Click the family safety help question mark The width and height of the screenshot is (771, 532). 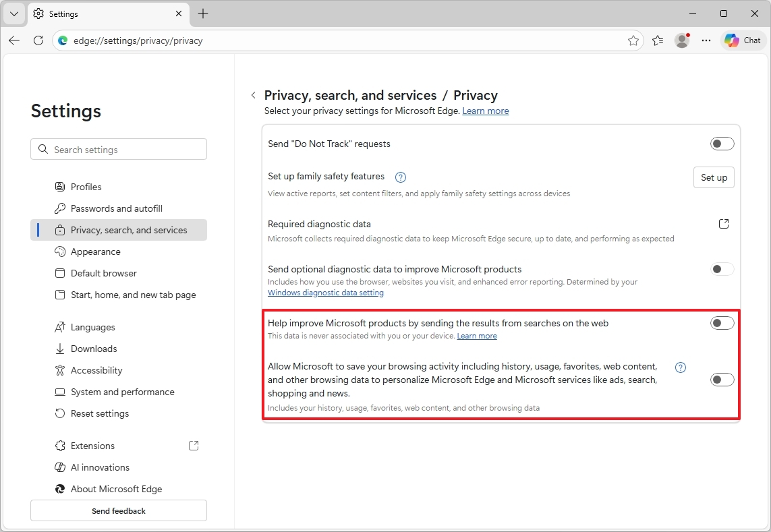pyautogui.click(x=400, y=177)
